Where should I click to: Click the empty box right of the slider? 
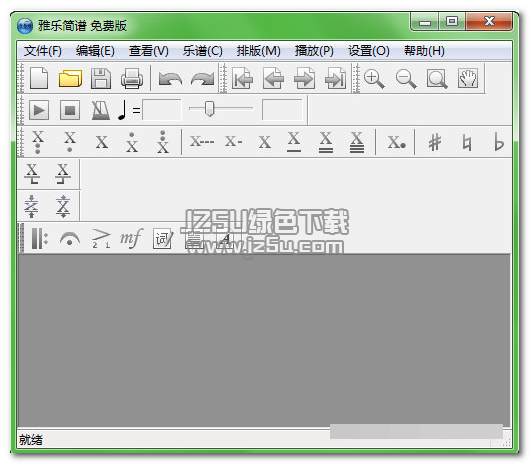tap(282, 109)
